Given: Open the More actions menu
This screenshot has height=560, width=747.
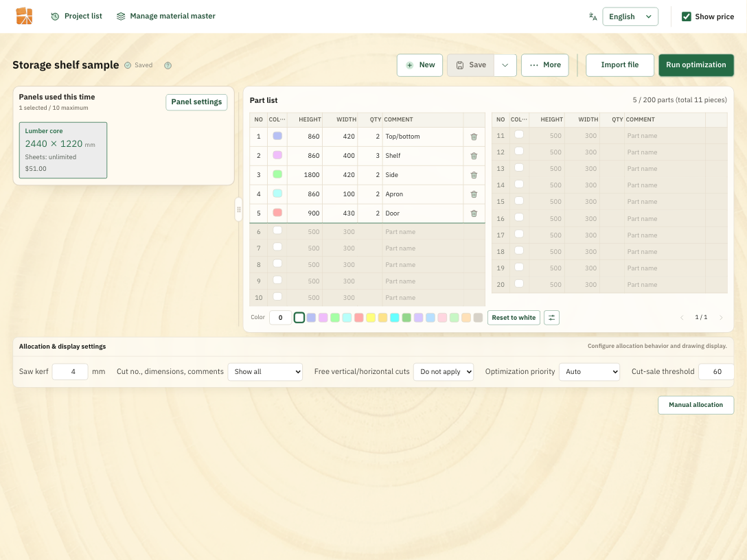Looking at the screenshot, I should pyautogui.click(x=545, y=65).
